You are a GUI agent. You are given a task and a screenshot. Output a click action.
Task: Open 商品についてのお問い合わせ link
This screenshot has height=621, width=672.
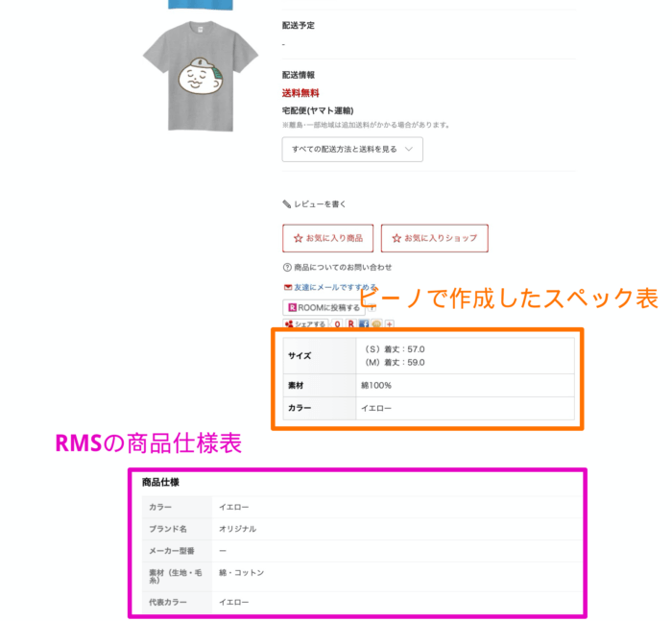343,268
